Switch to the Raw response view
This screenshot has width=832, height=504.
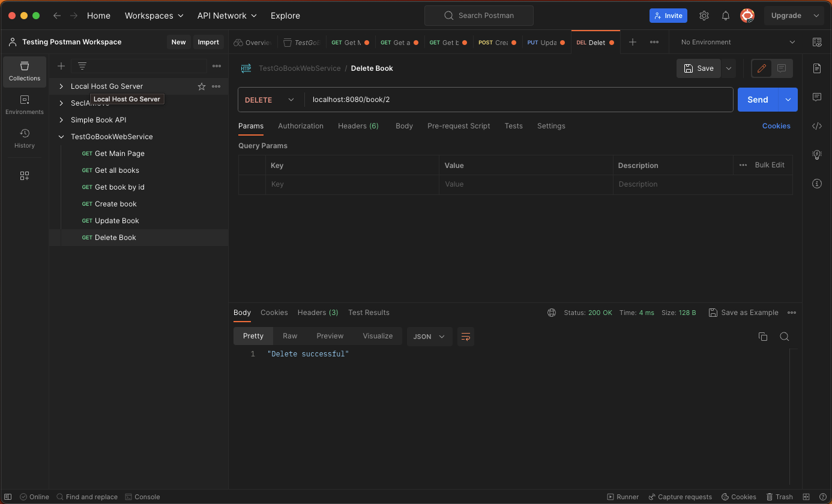290,336
